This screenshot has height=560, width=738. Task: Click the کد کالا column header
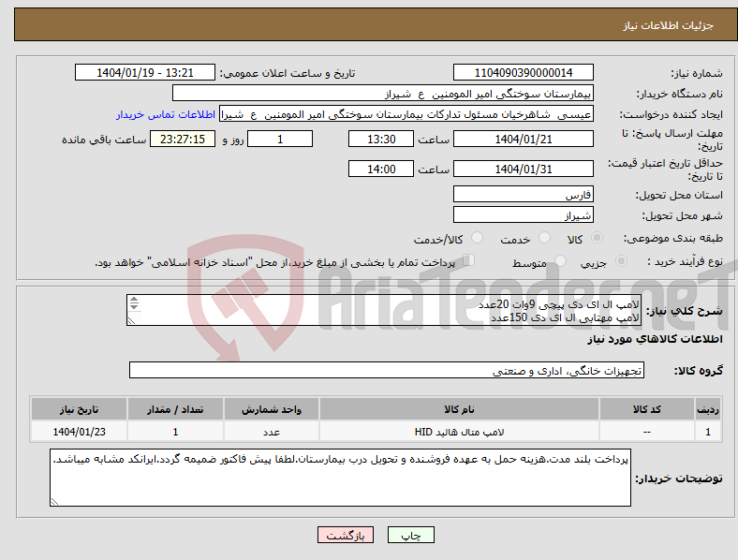(647, 409)
